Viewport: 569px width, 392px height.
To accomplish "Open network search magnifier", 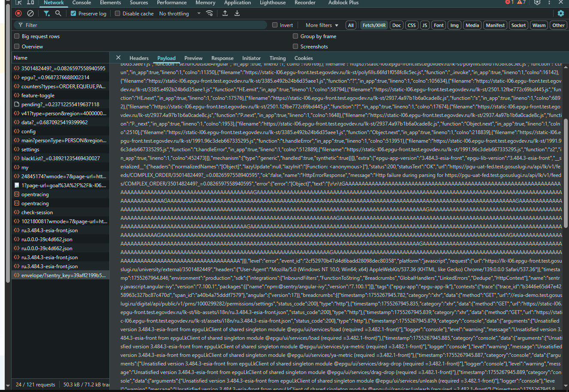I will pos(58,13).
